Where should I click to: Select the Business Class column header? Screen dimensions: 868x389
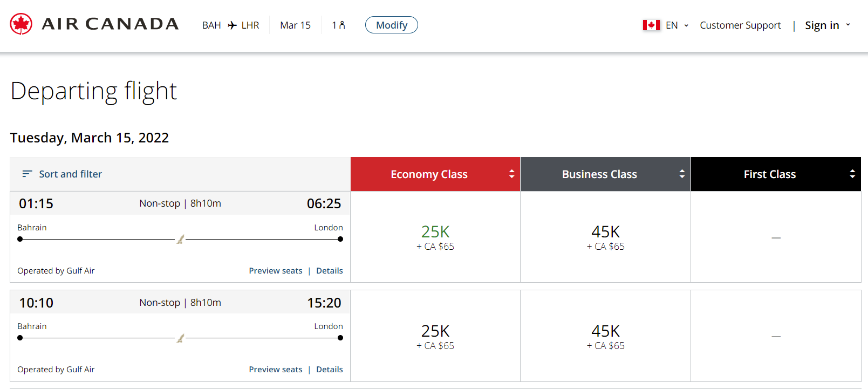[605, 174]
